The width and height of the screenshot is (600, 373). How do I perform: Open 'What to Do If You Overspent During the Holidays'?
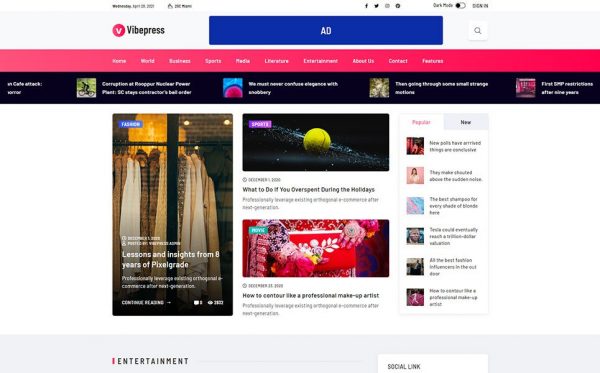pyautogui.click(x=308, y=189)
